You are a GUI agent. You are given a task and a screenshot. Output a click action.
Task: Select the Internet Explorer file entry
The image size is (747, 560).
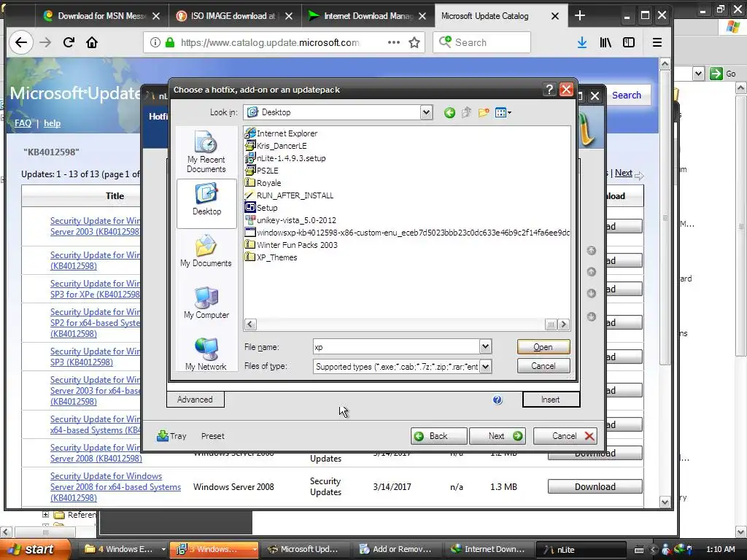pyautogui.click(x=281, y=133)
